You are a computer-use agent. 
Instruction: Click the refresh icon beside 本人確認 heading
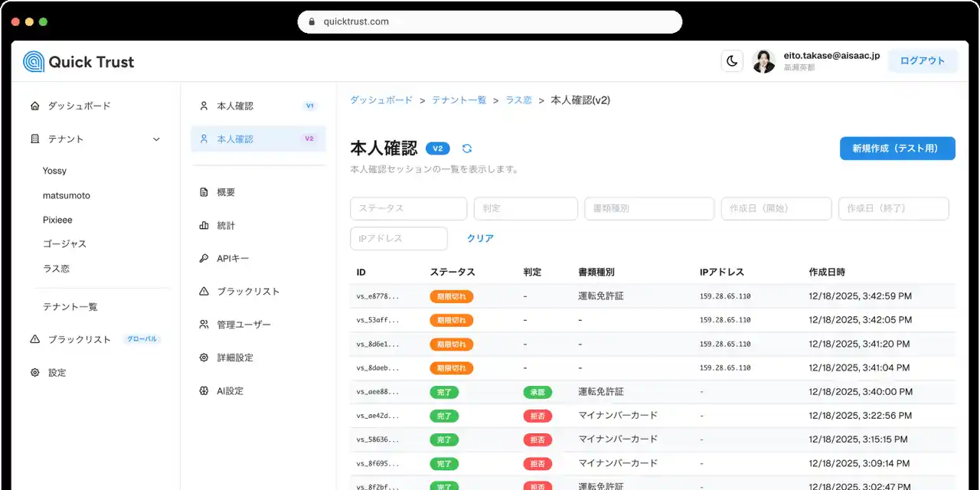tap(467, 149)
